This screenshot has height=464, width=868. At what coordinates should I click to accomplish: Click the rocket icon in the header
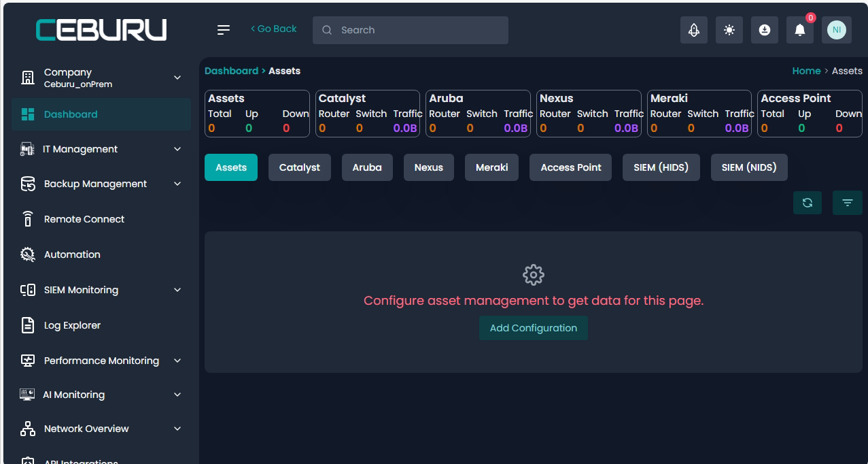[x=694, y=30]
